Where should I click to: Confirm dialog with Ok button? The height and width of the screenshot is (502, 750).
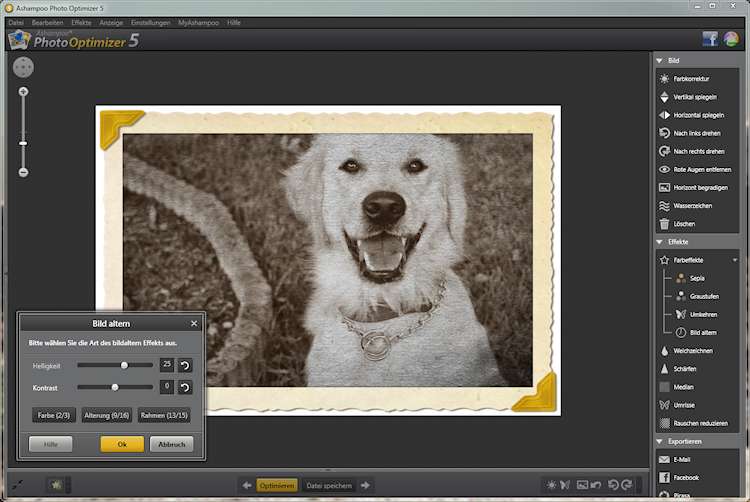coord(122,444)
